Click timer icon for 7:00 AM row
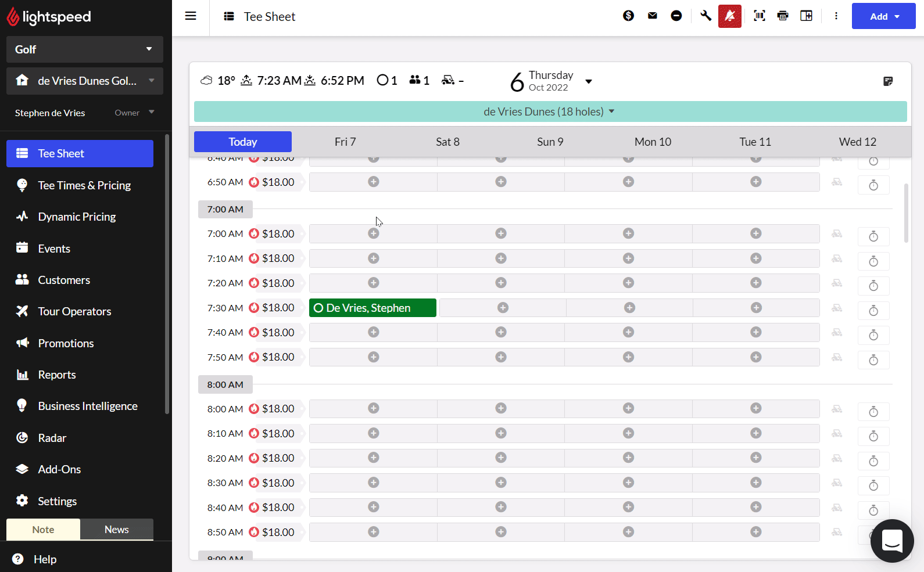The image size is (924, 572). point(873,236)
